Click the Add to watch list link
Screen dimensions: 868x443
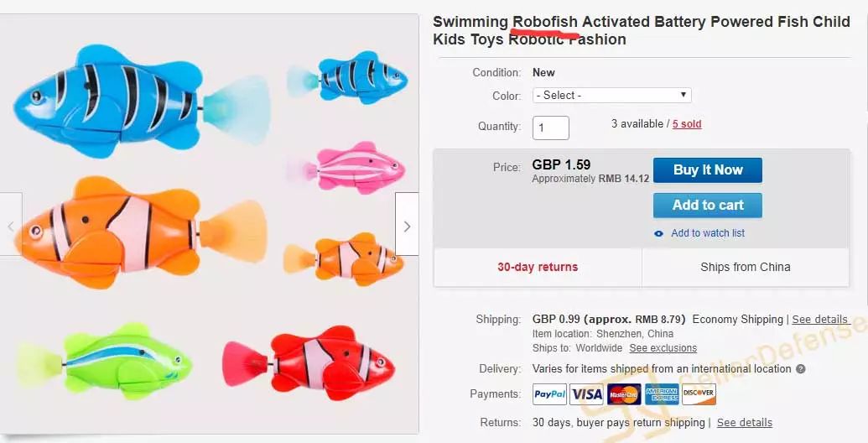click(x=708, y=233)
